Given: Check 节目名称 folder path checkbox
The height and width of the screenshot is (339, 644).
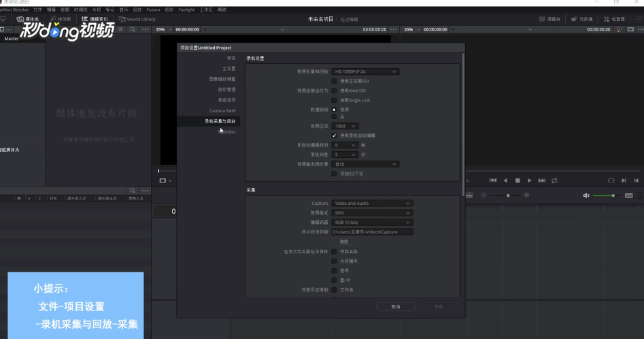Looking at the screenshot, I should click(x=334, y=251).
